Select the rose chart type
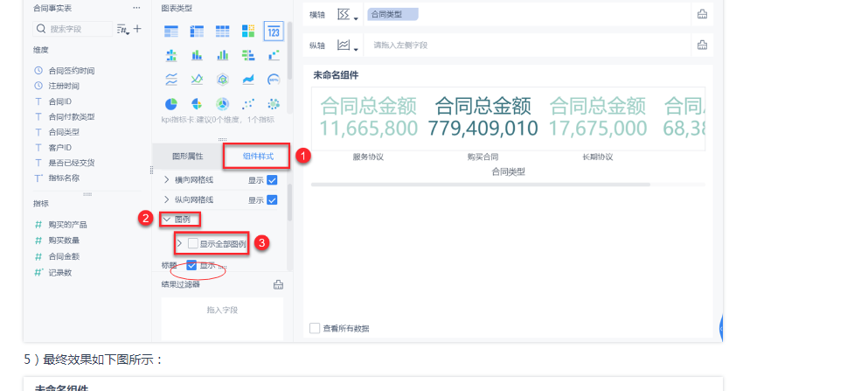This screenshot has width=868, height=391. pyautogui.click(x=197, y=104)
